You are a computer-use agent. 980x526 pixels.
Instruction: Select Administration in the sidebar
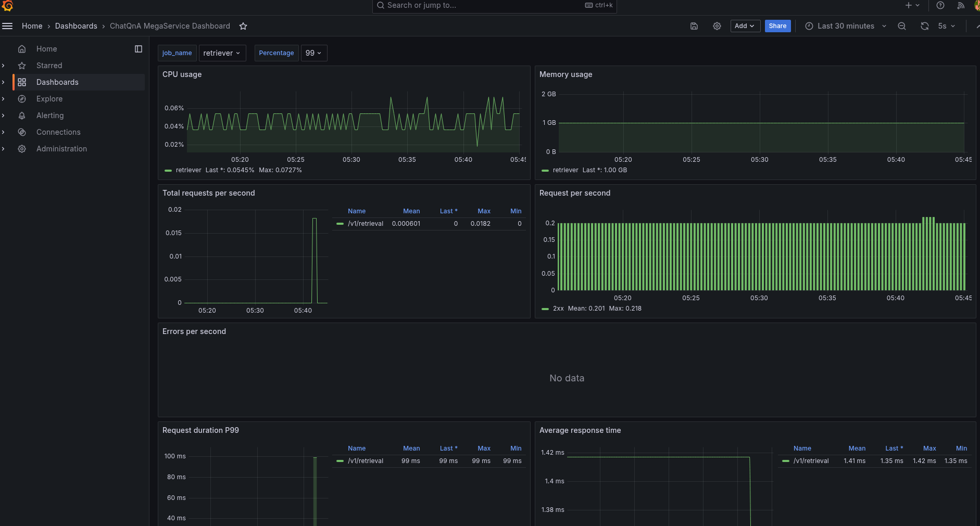tap(61, 149)
